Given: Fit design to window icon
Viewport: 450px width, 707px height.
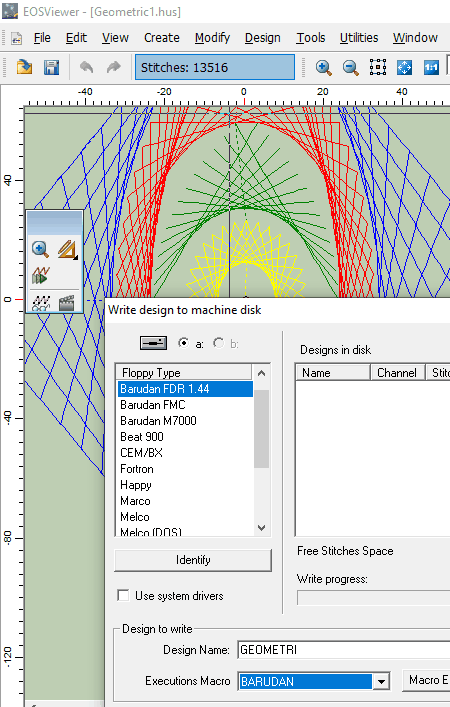Looking at the screenshot, I should [404, 67].
